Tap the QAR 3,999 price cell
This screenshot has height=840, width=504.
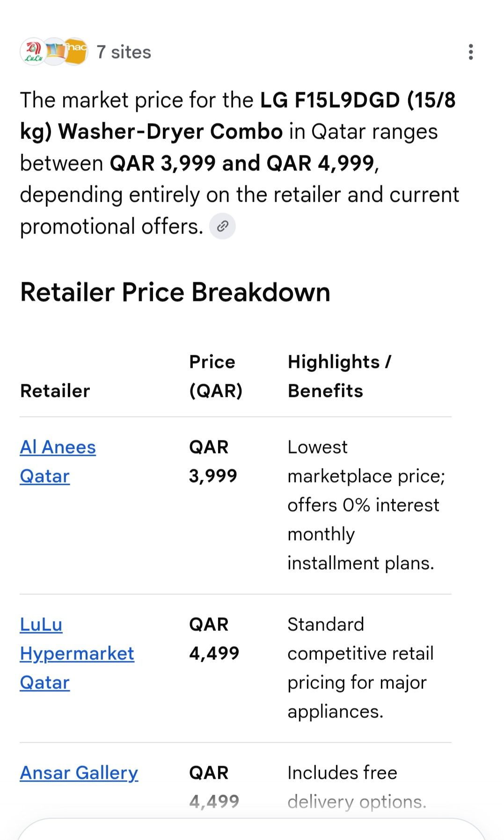point(213,461)
